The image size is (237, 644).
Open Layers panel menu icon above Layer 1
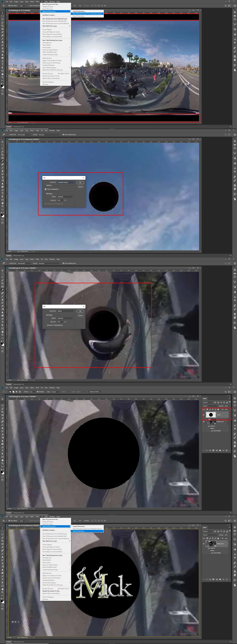[x=229, y=398]
